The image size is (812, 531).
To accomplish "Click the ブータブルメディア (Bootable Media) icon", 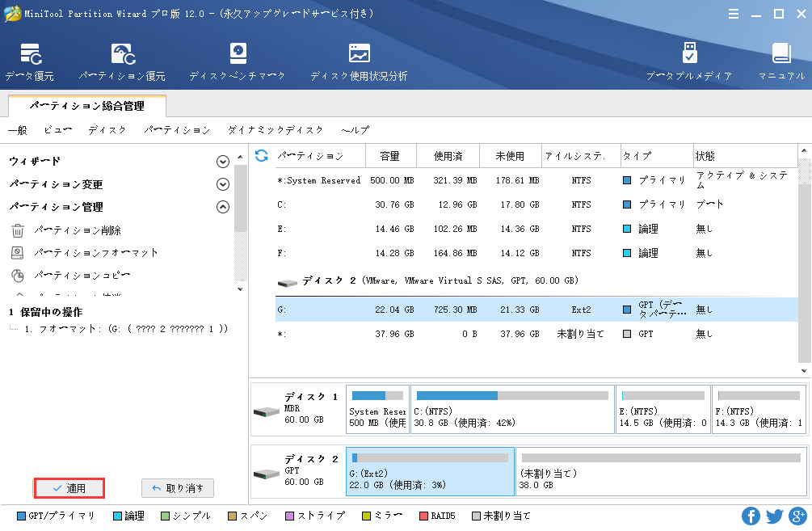I will (x=688, y=62).
